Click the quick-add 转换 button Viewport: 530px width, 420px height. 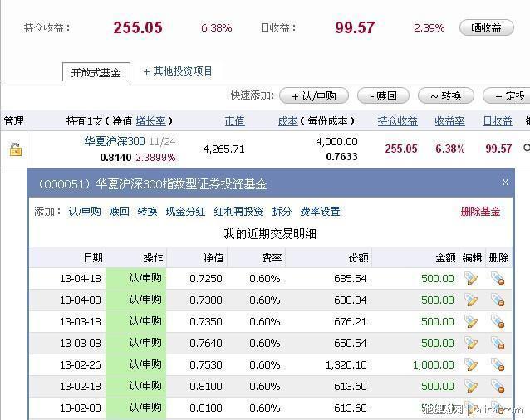(x=446, y=96)
